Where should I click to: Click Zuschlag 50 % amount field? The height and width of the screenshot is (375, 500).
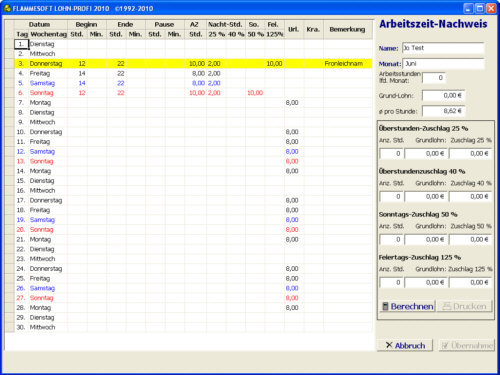pos(470,239)
